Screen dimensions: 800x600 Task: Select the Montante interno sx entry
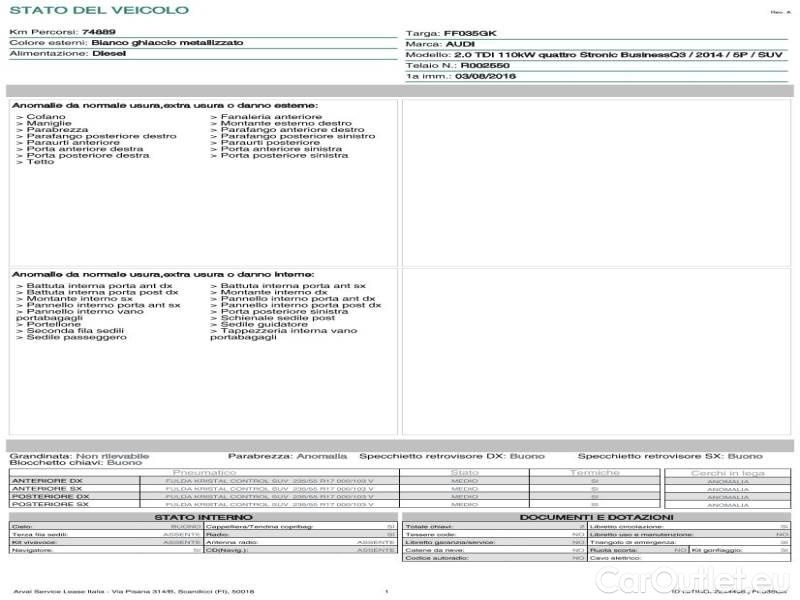pos(74,298)
